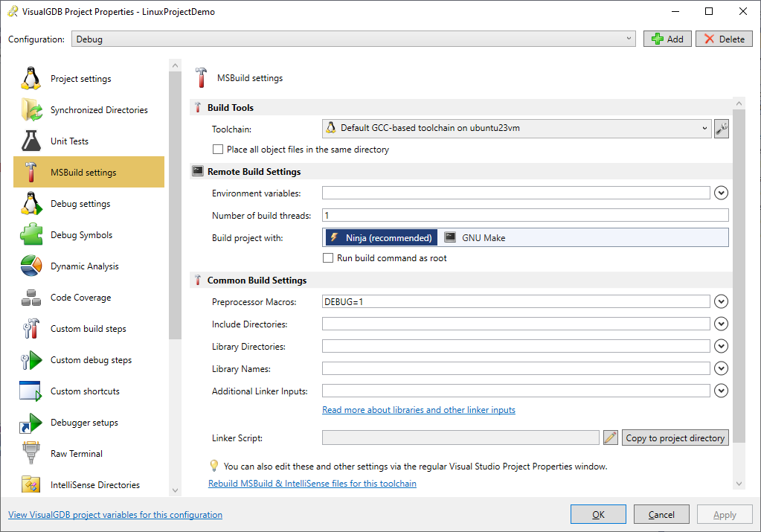
Task: Click the Delete configuration button
Action: pyautogui.click(x=724, y=39)
